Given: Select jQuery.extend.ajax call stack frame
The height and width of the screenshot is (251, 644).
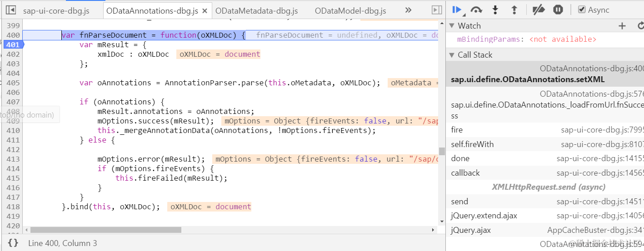Looking at the screenshot, I should (545, 216).
